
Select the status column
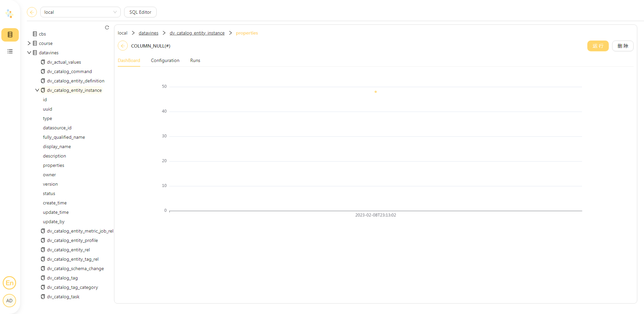(x=49, y=193)
